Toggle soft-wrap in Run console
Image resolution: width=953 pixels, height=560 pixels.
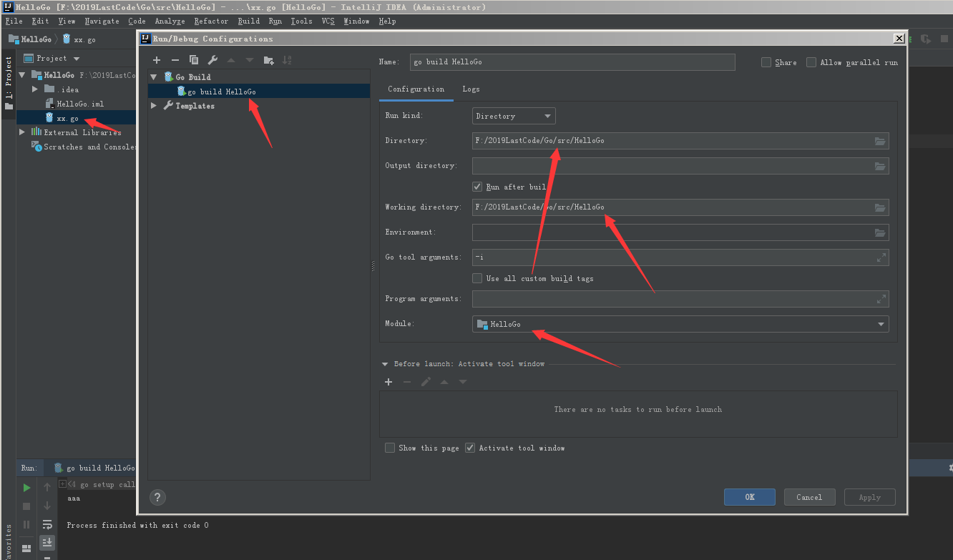47,524
